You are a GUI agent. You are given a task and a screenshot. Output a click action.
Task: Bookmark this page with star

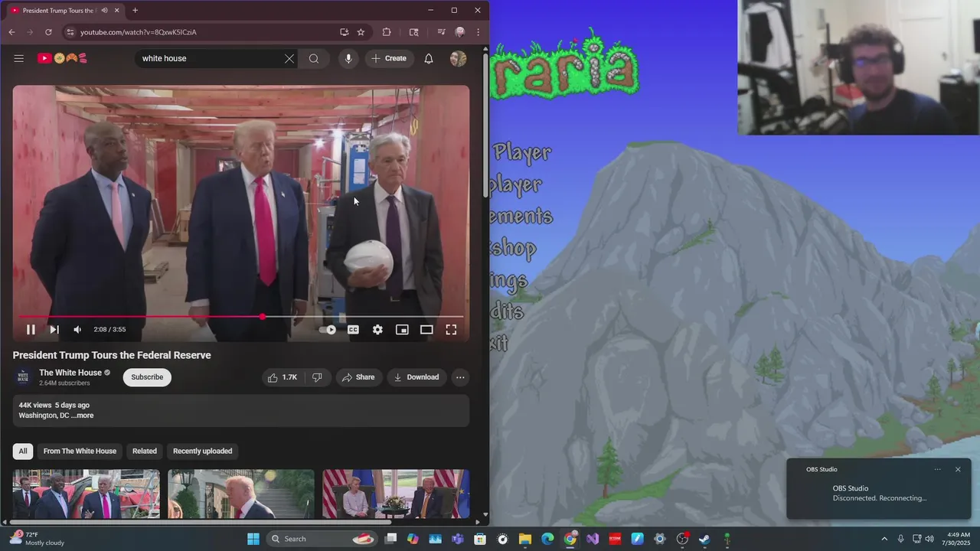tap(361, 32)
